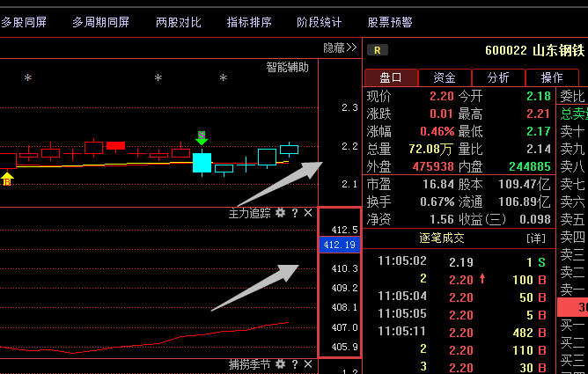Image resolution: width=588 pixels, height=374 pixels.
Task: Click the highlighted 412.19 axis value
Action: point(340,245)
